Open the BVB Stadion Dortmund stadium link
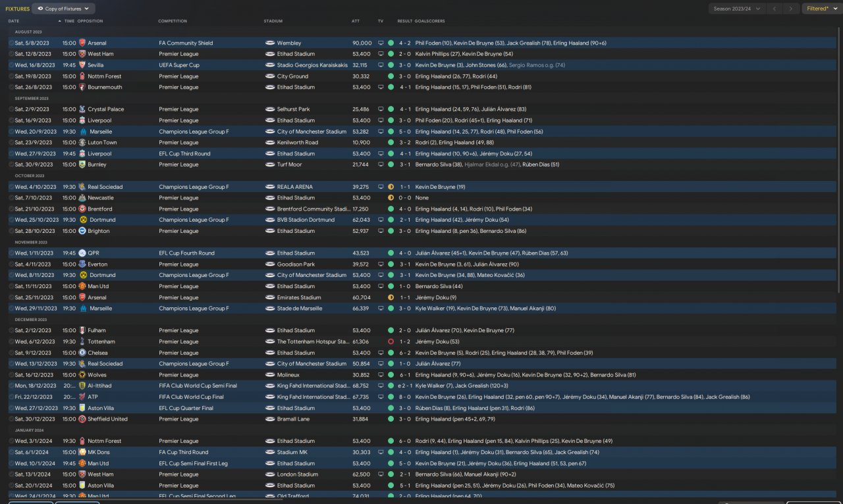The height and width of the screenshot is (504, 843). [306, 220]
